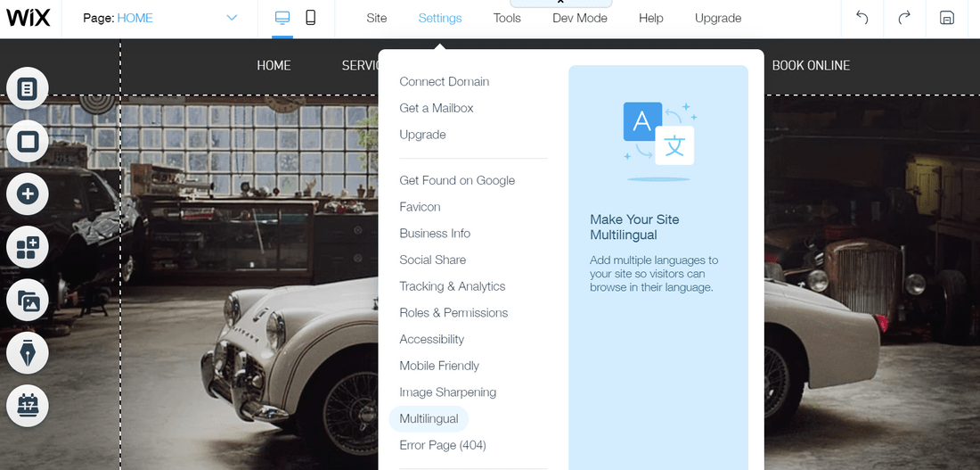This screenshot has width=980, height=470.
Task: Click the translate illustration in Multilingual panel
Action: tap(658, 140)
